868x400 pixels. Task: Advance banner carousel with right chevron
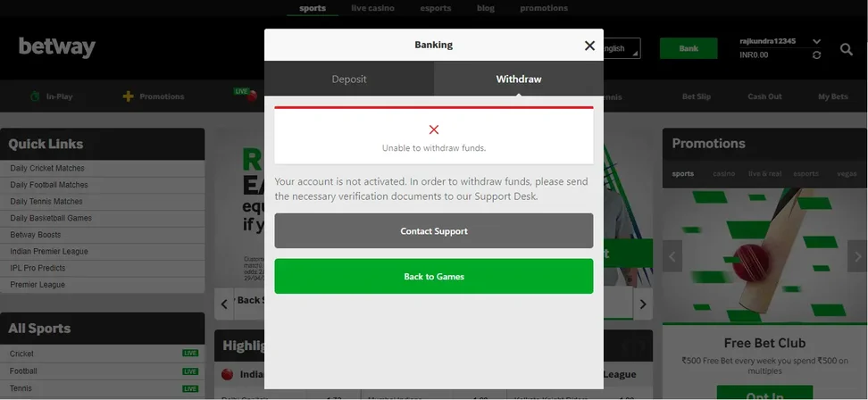tap(643, 304)
